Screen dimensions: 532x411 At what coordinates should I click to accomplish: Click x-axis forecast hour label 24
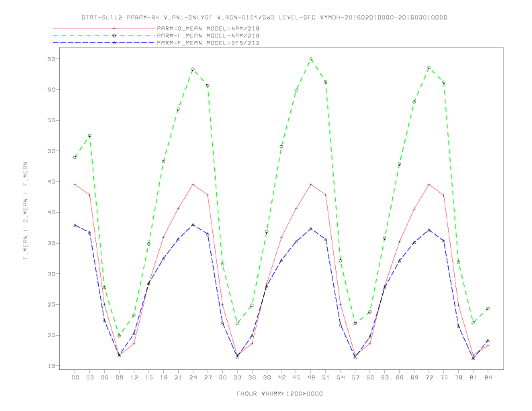tap(193, 377)
